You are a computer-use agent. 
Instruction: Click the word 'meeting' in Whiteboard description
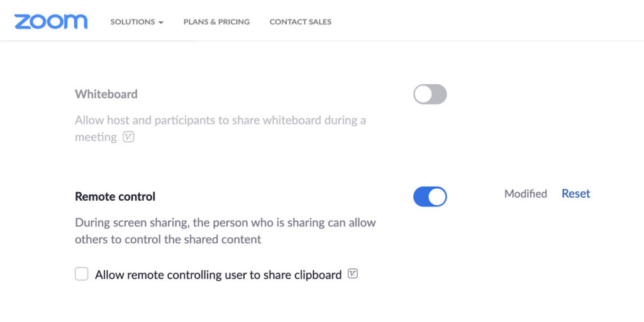click(96, 137)
